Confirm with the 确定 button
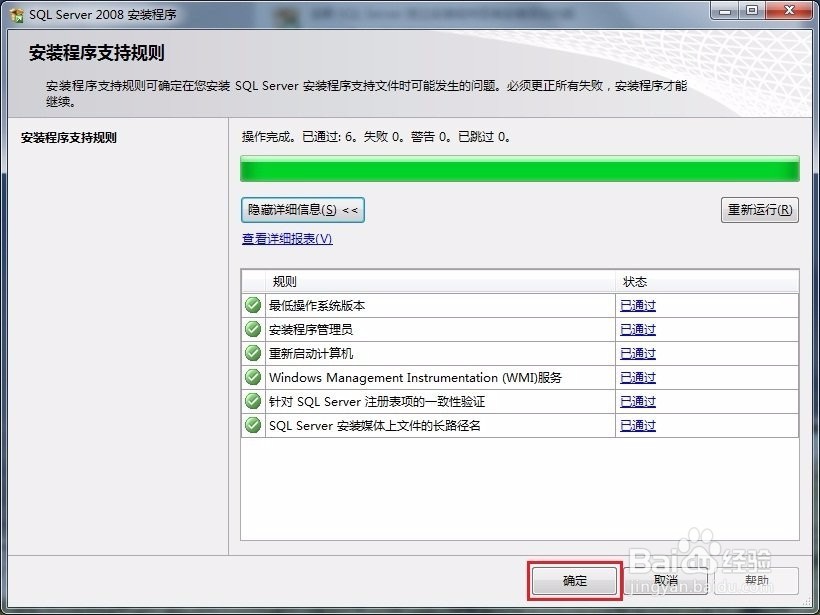820x615 pixels. [574, 581]
